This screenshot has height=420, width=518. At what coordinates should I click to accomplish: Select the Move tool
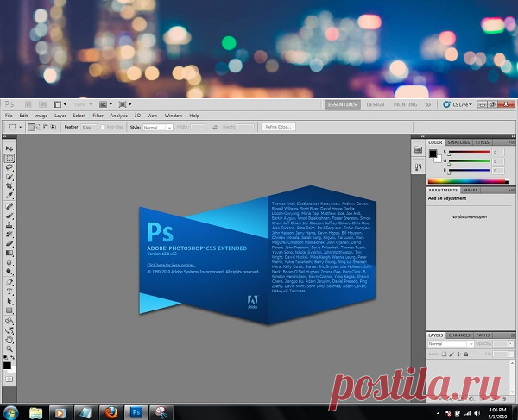[x=9, y=148]
